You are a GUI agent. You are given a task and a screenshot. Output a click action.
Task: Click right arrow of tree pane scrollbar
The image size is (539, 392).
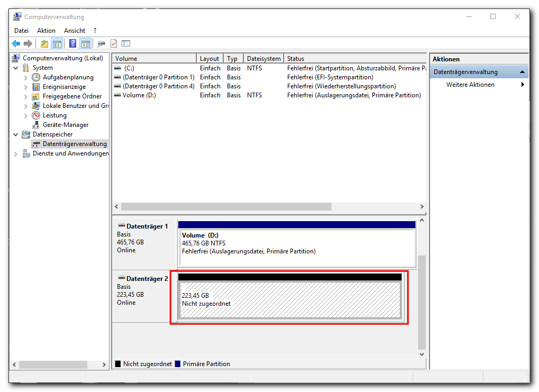(x=104, y=364)
